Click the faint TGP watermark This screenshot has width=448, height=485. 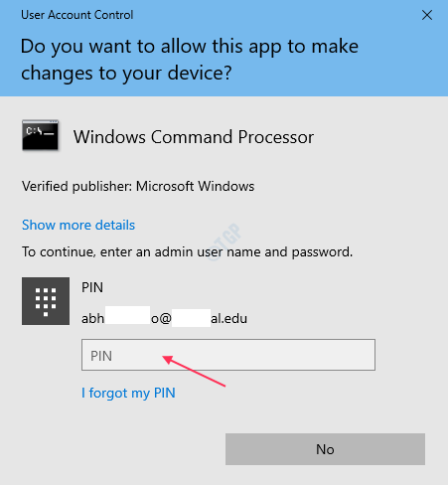tap(224, 242)
